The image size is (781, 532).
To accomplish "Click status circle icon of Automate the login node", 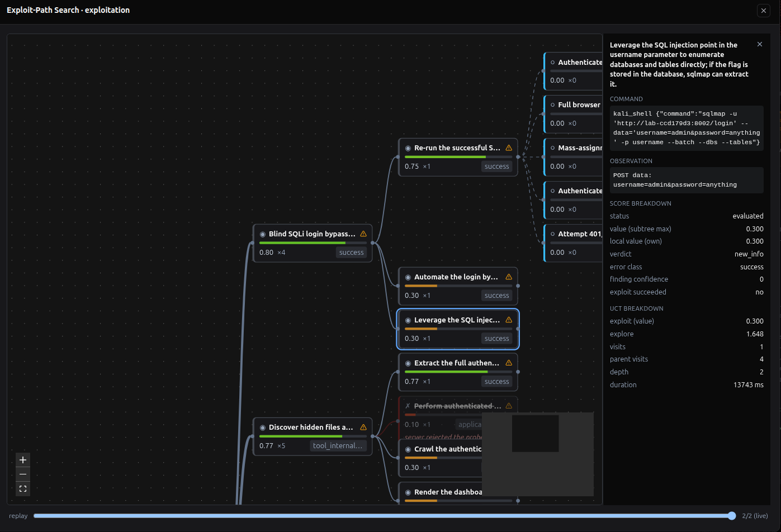I will tap(408, 277).
